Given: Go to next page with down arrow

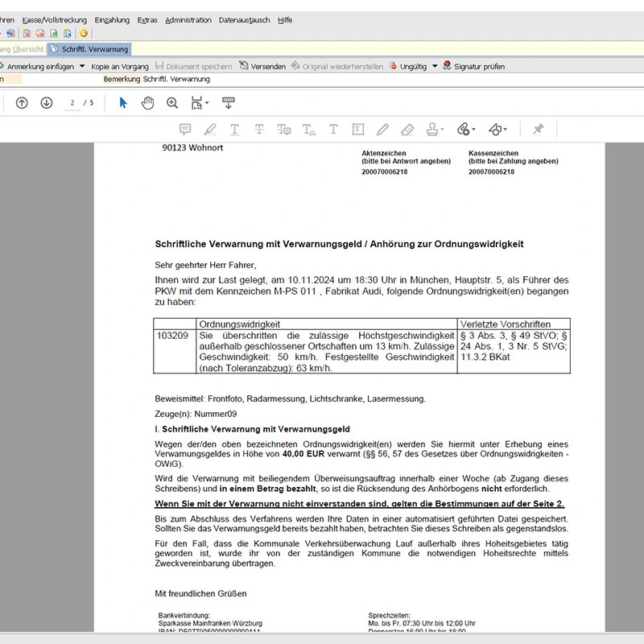Looking at the screenshot, I should click(x=47, y=103).
